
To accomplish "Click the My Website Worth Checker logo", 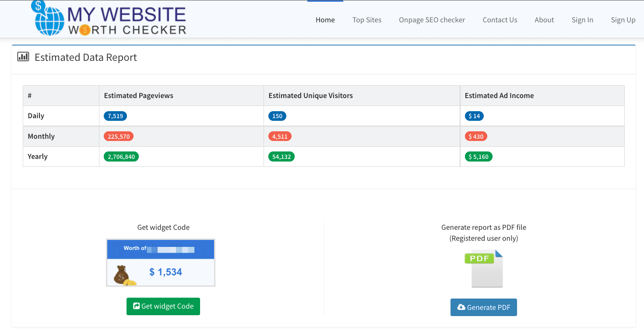I will [x=108, y=18].
